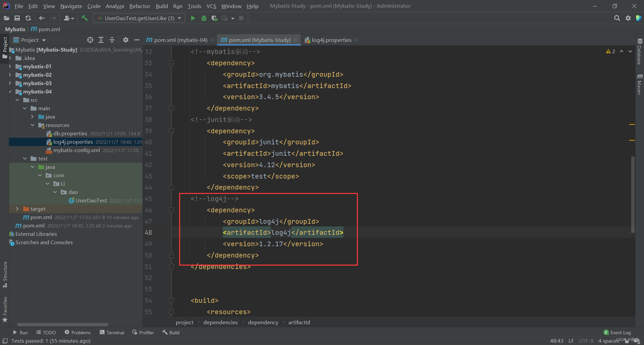Open the Terminal tool window

tap(112, 333)
